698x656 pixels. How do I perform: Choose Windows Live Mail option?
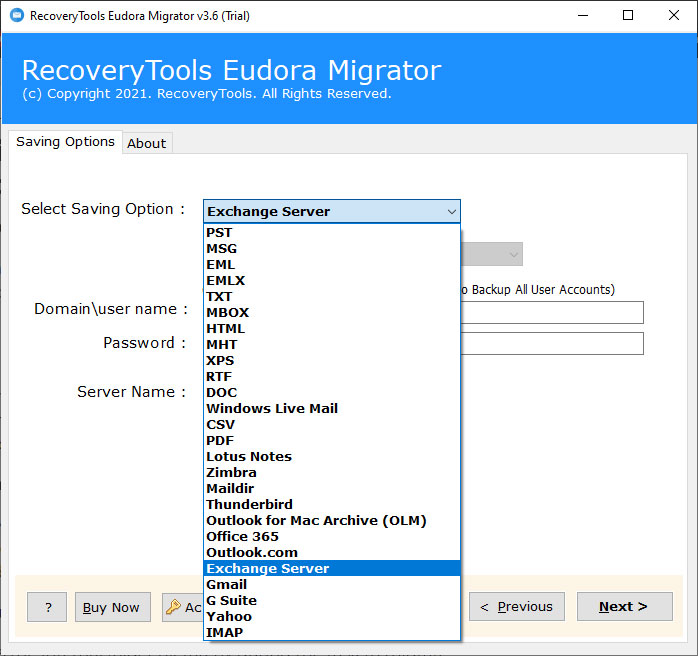[x=272, y=408]
